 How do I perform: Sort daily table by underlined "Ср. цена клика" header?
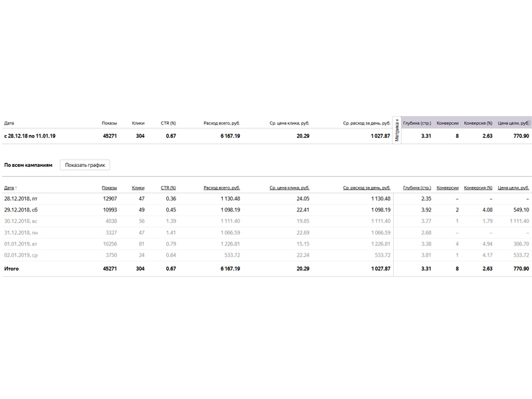(289, 188)
